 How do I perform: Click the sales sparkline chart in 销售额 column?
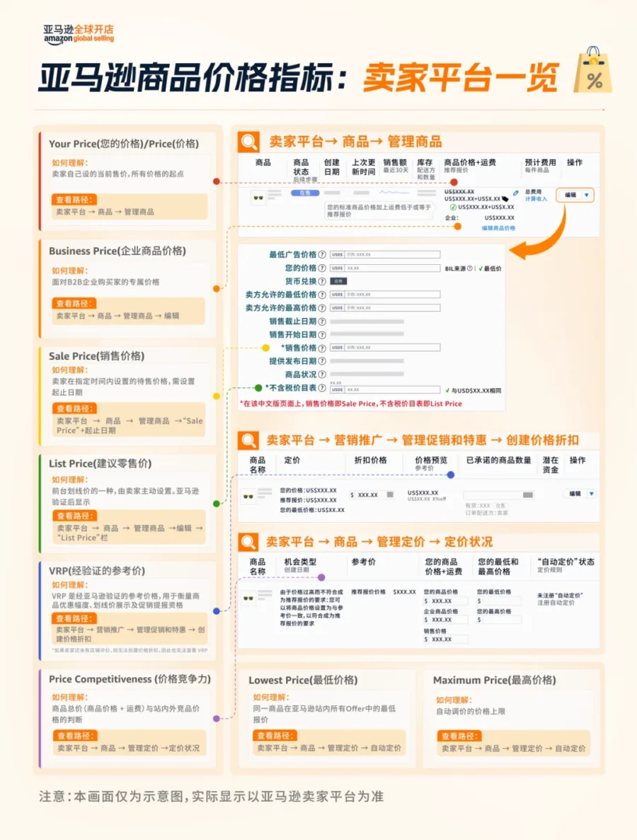pyautogui.click(x=394, y=193)
